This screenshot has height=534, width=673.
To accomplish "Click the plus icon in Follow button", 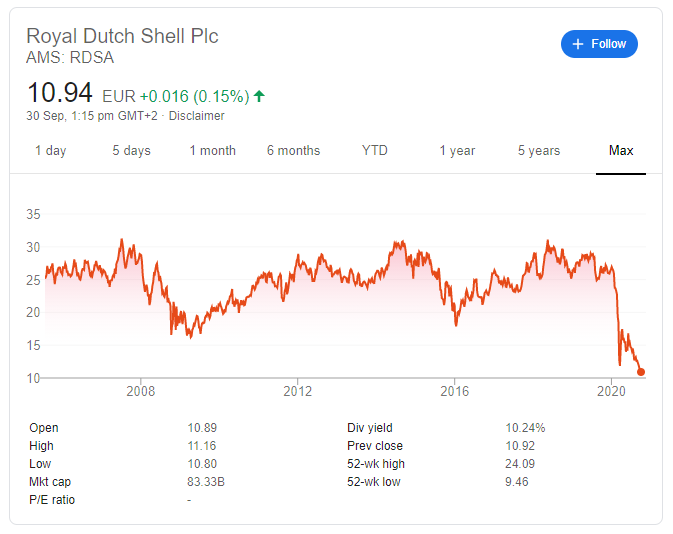I will tap(578, 44).
